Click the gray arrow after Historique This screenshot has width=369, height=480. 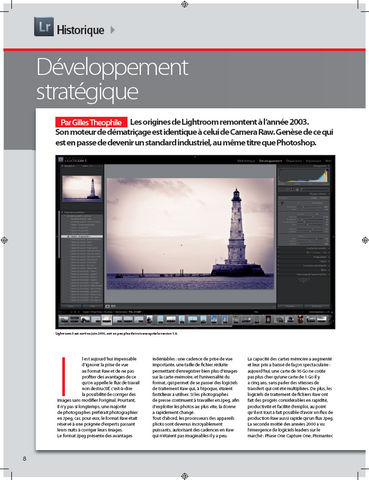(x=113, y=30)
